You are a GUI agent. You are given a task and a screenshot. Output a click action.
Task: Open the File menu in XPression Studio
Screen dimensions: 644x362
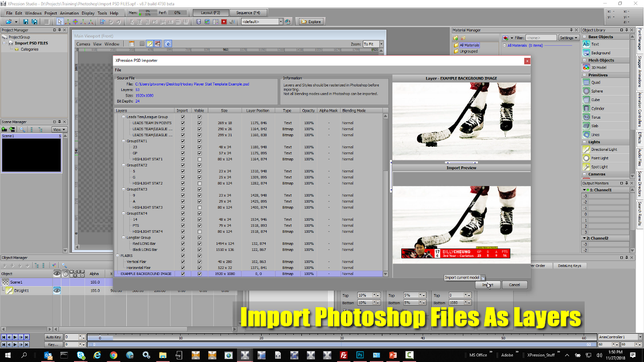tap(9, 13)
